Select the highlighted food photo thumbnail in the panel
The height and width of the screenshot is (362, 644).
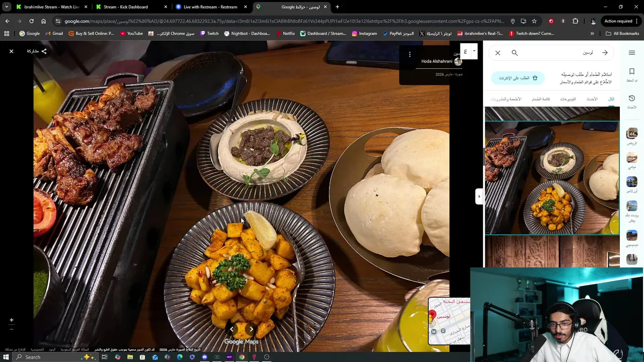click(552, 178)
